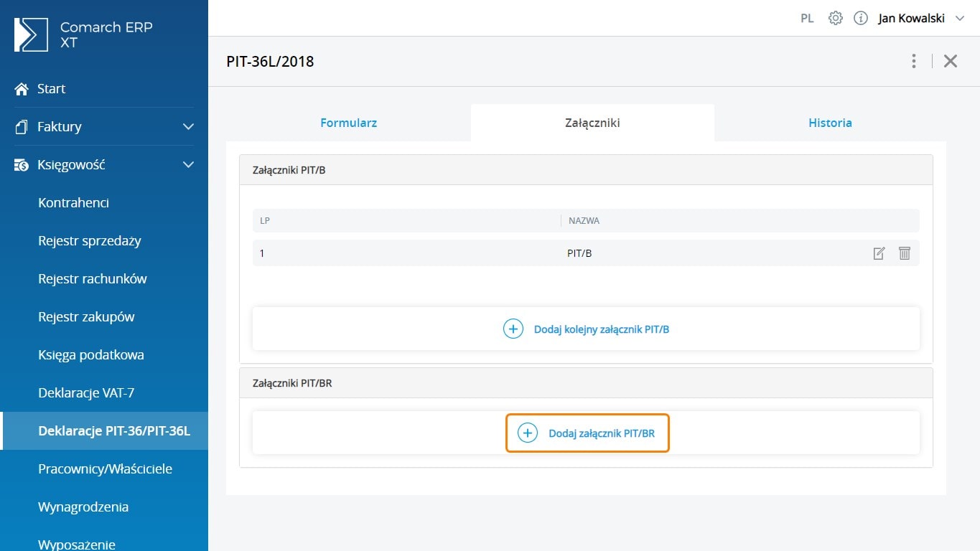
Task: Click Dodaj załącznik PIT/BR button
Action: (x=587, y=433)
